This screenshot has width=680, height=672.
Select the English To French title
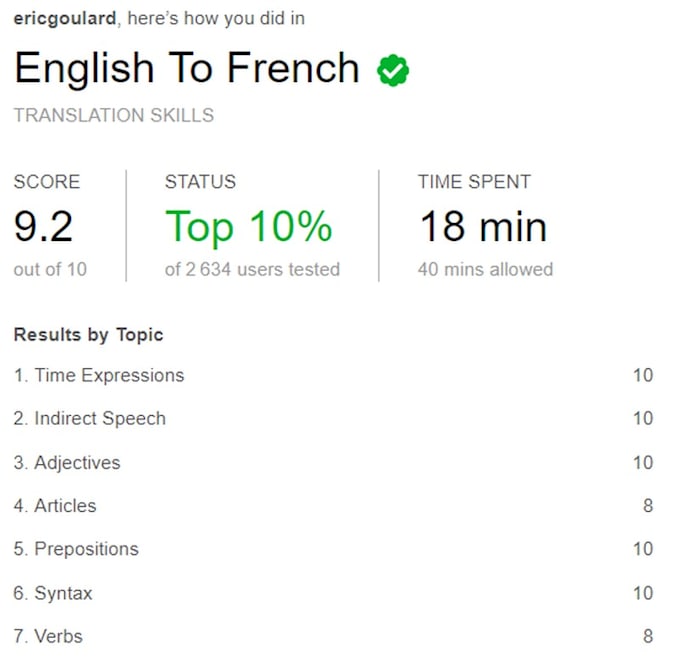pyautogui.click(x=187, y=69)
